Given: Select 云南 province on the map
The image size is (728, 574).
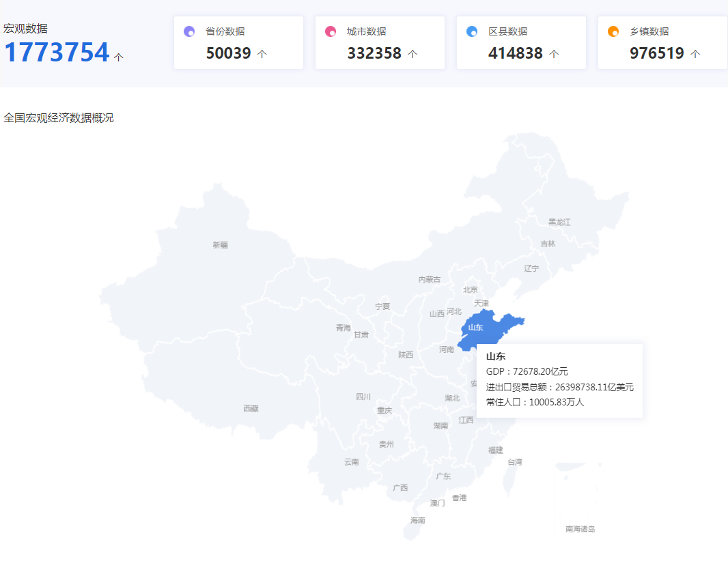Looking at the screenshot, I should pyautogui.click(x=351, y=462).
